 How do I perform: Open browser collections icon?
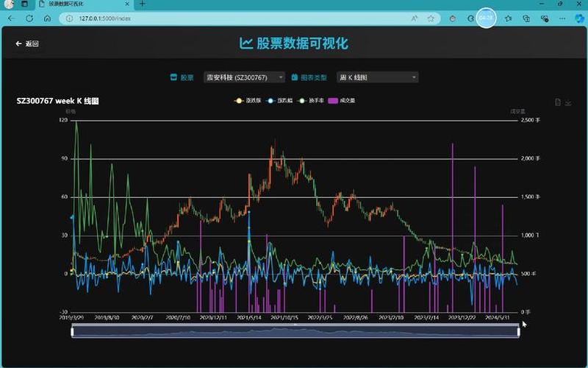click(526, 18)
